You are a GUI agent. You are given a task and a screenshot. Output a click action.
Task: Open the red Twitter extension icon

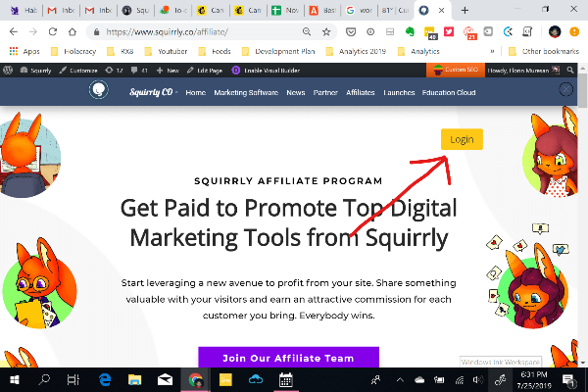[x=449, y=32]
